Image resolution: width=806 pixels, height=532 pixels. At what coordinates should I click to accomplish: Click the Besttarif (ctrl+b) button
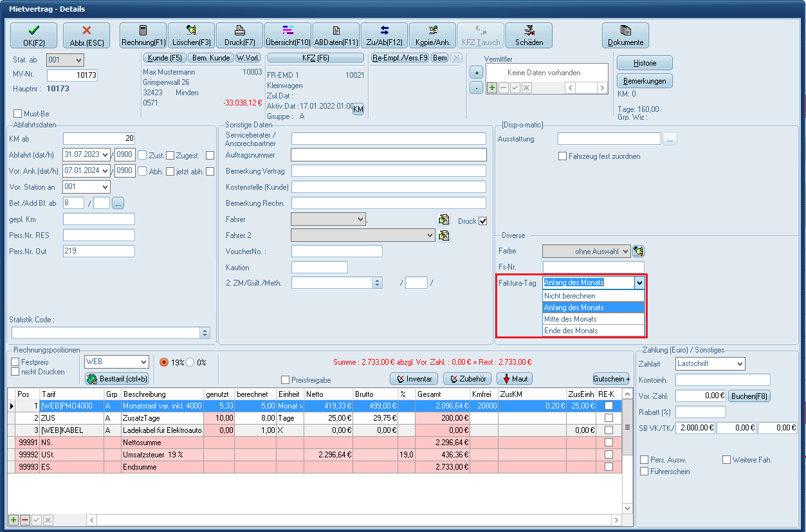[x=117, y=379]
